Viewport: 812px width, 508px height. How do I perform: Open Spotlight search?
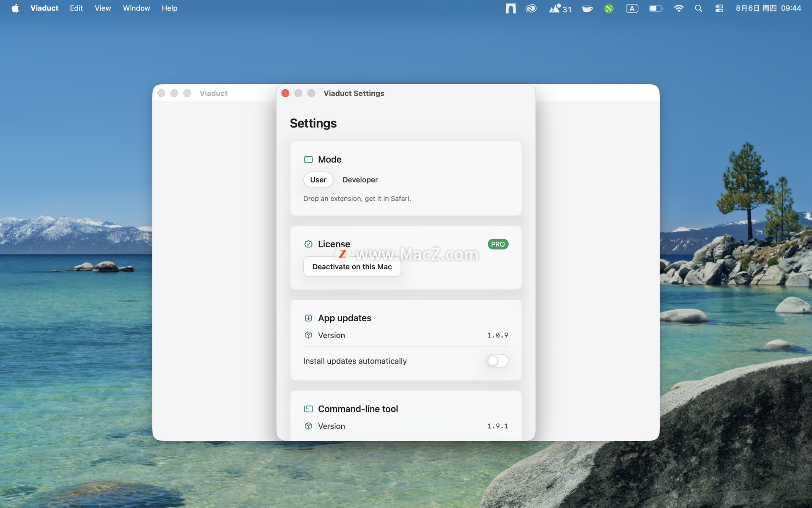click(698, 8)
